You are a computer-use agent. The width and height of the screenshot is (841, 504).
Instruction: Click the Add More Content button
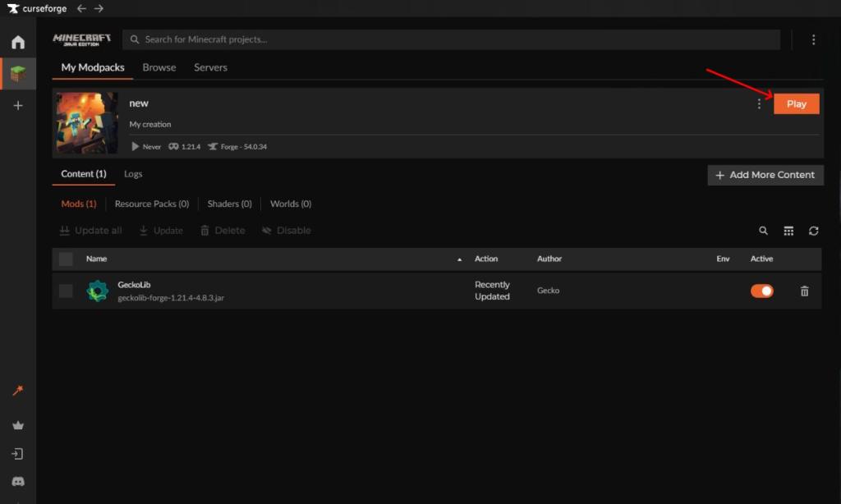[765, 175]
